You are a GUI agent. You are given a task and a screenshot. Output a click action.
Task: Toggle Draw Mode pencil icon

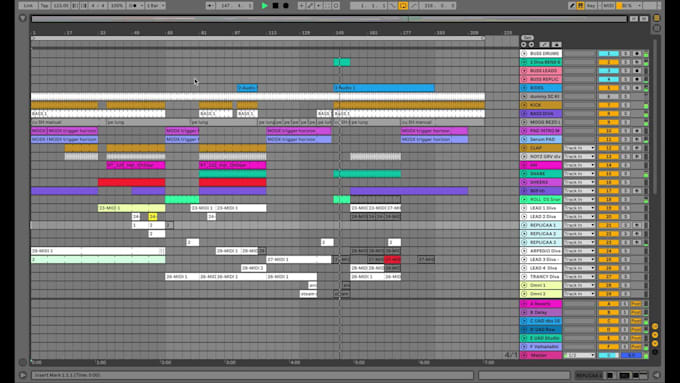572,6
